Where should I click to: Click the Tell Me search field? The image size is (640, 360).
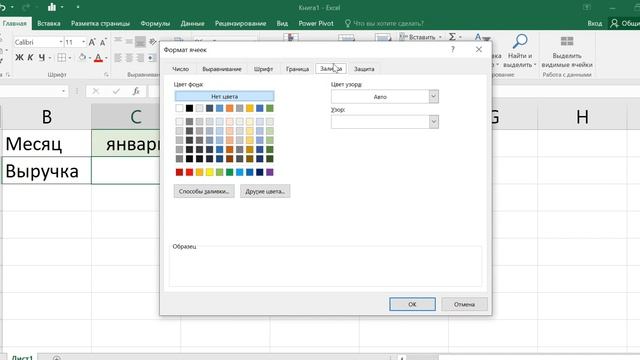[x=388, y=23]
